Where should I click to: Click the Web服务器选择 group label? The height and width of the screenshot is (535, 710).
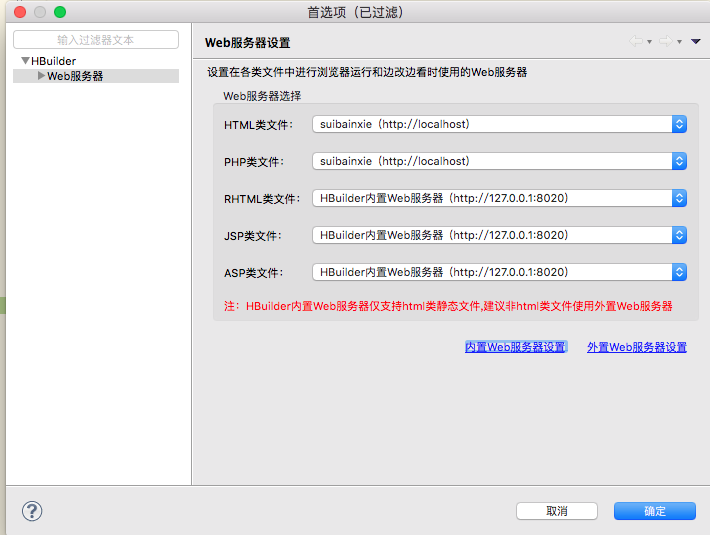pos(262,96)
